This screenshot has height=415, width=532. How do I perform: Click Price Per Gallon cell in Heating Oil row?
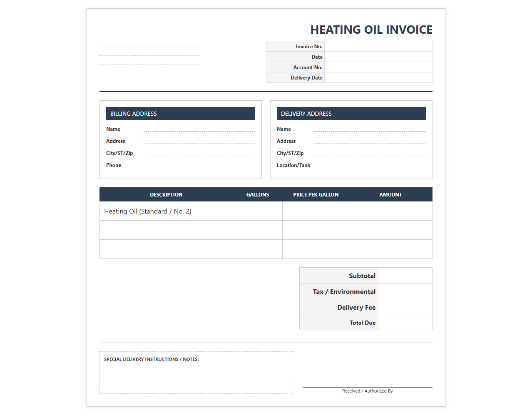[316, 211]
